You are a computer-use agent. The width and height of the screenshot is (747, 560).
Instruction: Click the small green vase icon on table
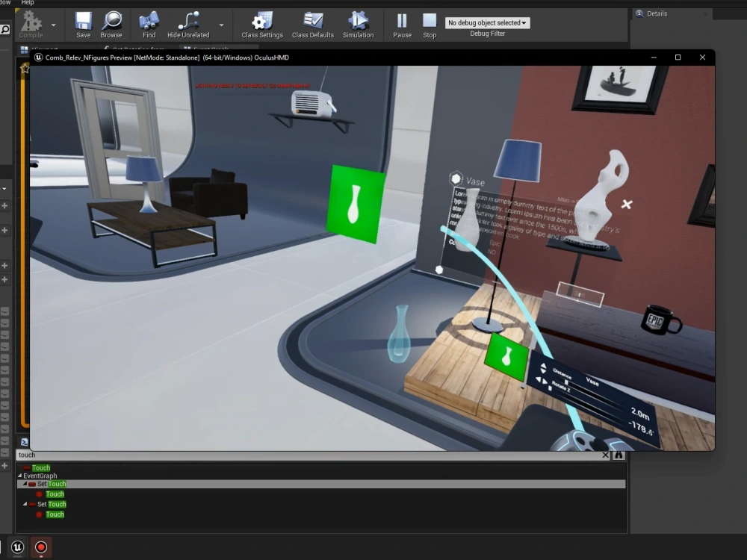pyautogui.click(x=506, y=357)
